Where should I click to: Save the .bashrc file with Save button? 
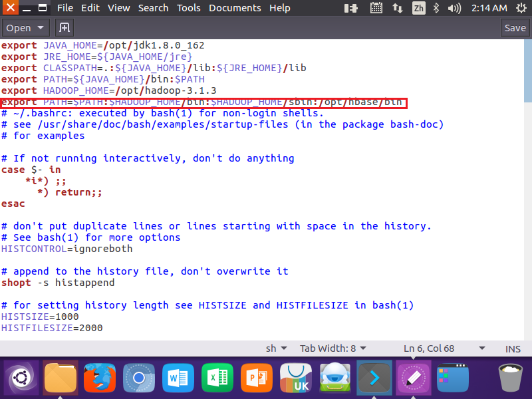[x=515, y=28]
